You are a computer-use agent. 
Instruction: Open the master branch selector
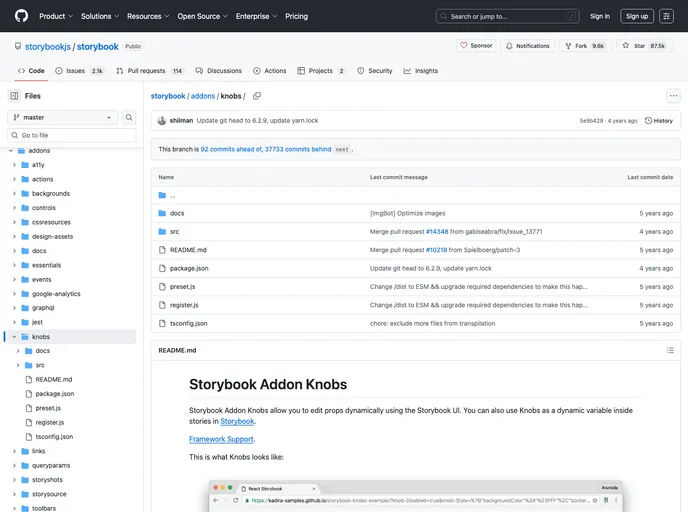tap(63, 117)
